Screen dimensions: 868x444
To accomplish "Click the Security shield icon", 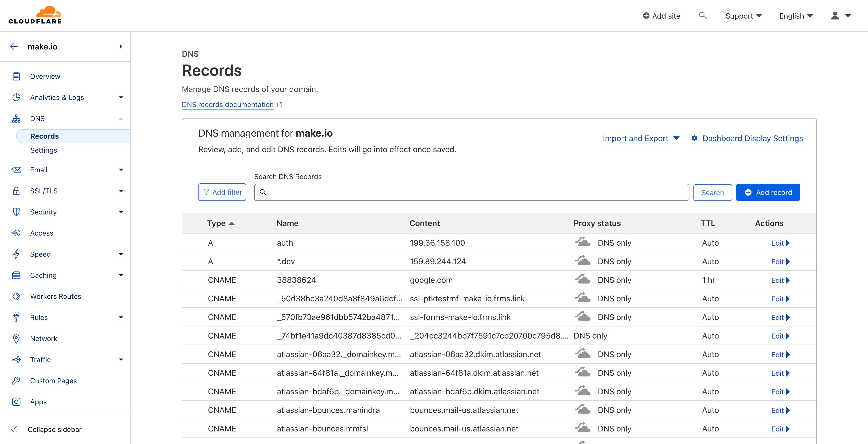I will pos(16,212).
